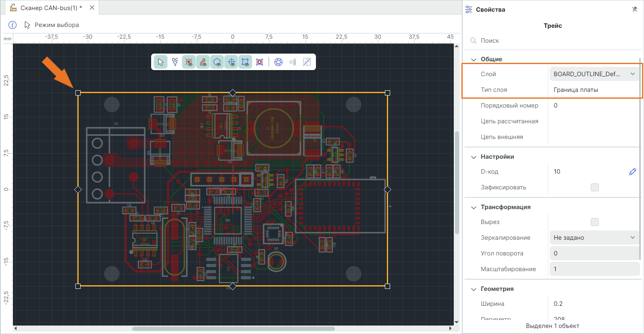Click the info icon above ruler
Viewport: 644px width, 334px height.
(x=12, y=25)
